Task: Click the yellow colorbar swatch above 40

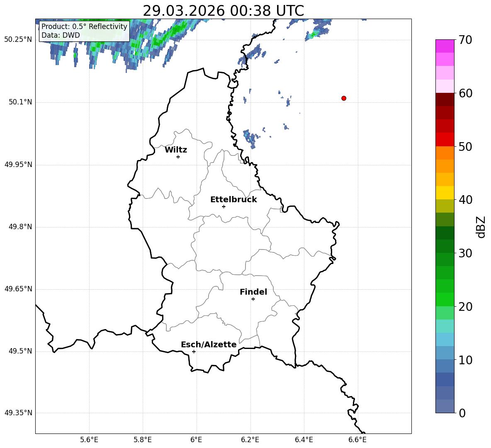Action: pyautogui.click(x=445, y=193)
